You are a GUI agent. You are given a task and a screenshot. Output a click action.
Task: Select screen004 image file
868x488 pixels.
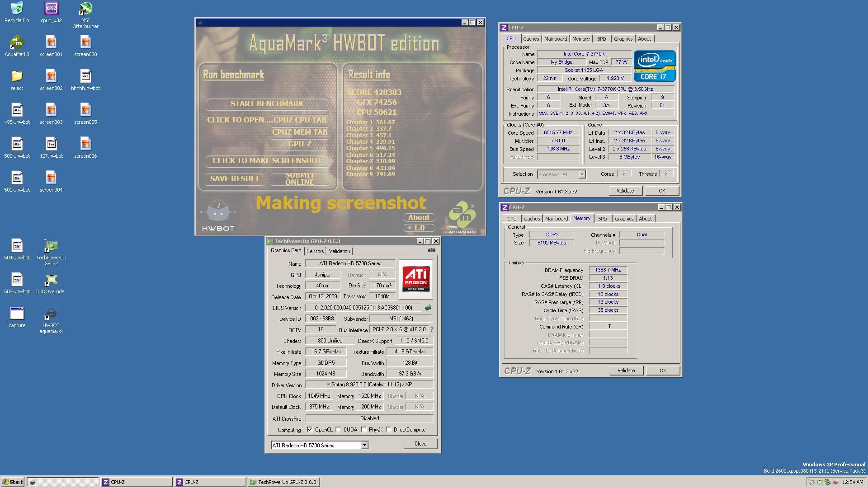(x=51, y=182)
